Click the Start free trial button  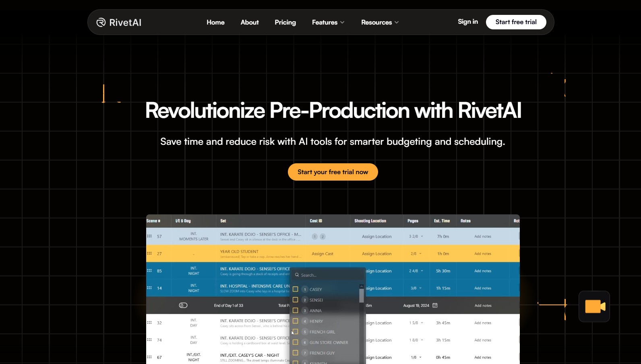[x=516, y=22]
